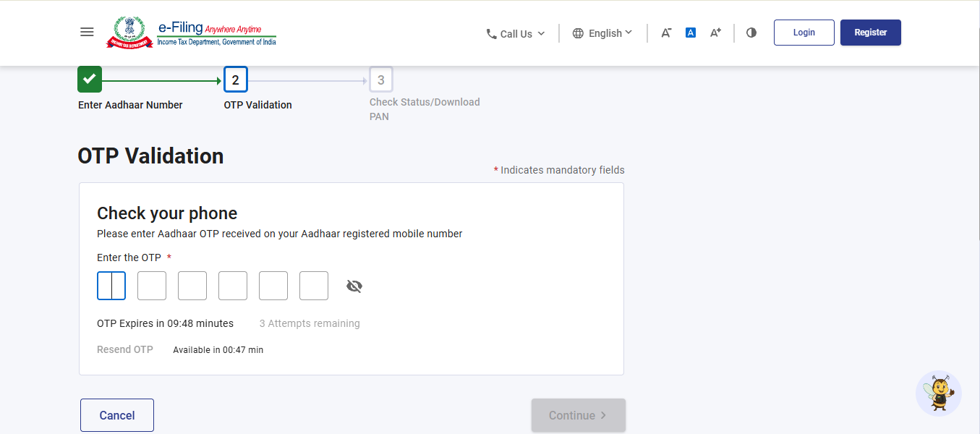Decrease font size with A- icon
Viewport: 980px width, 434px height.
(x=666, y=33)
